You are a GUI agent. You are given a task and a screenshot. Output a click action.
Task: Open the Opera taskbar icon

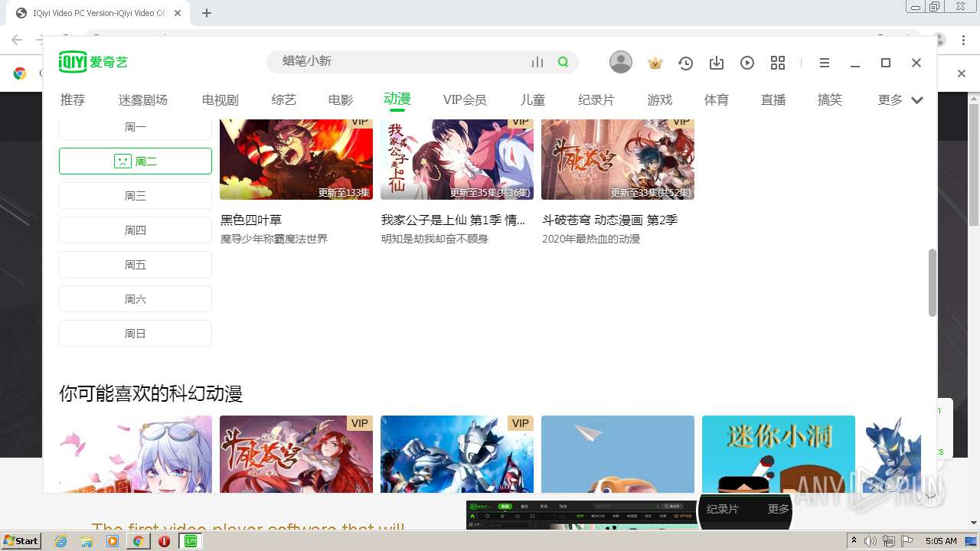[x=164, y=541]
